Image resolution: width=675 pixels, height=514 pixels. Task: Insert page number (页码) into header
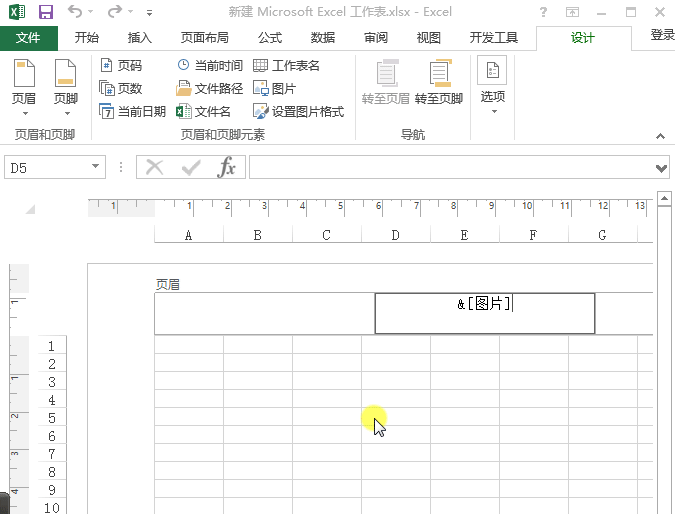pyautogui.click(x=121, y=65)
